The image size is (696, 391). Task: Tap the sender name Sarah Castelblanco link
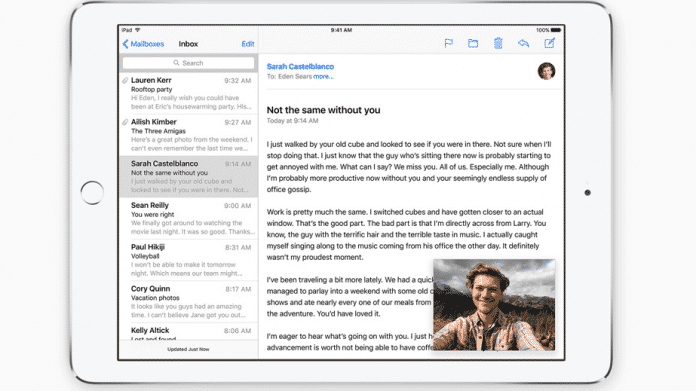tap(300, 67)
